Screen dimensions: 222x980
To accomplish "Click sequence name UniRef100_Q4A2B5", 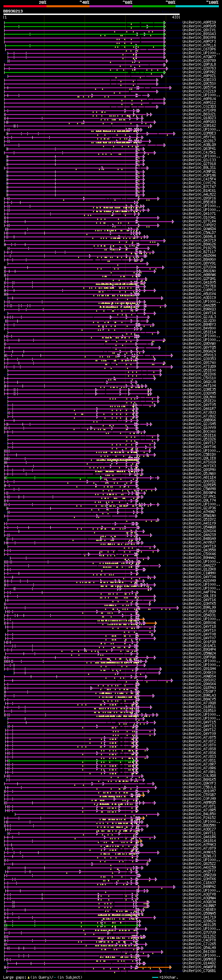I will tap(199, 306).
